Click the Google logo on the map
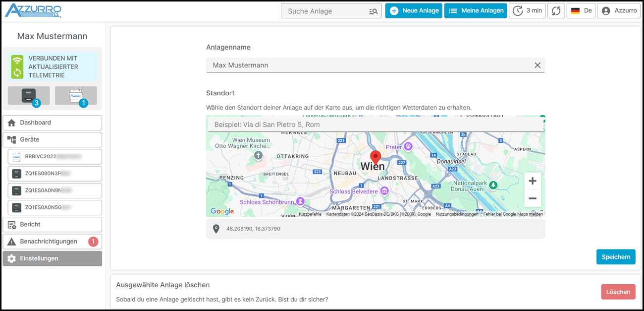 [x=222, y=211]
